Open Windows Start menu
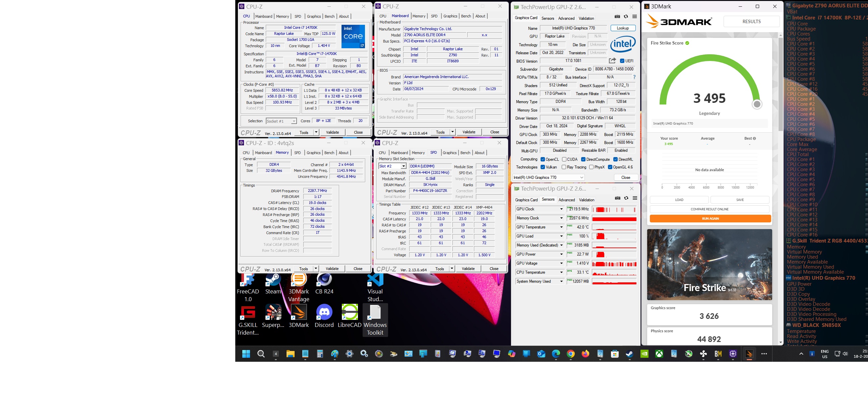 click(x=246, y=354)
